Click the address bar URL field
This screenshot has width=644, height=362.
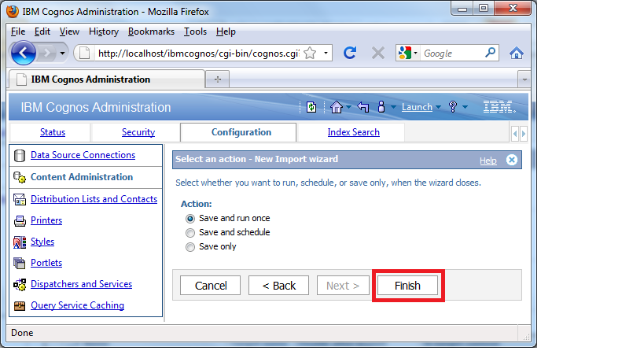point(199,54)
